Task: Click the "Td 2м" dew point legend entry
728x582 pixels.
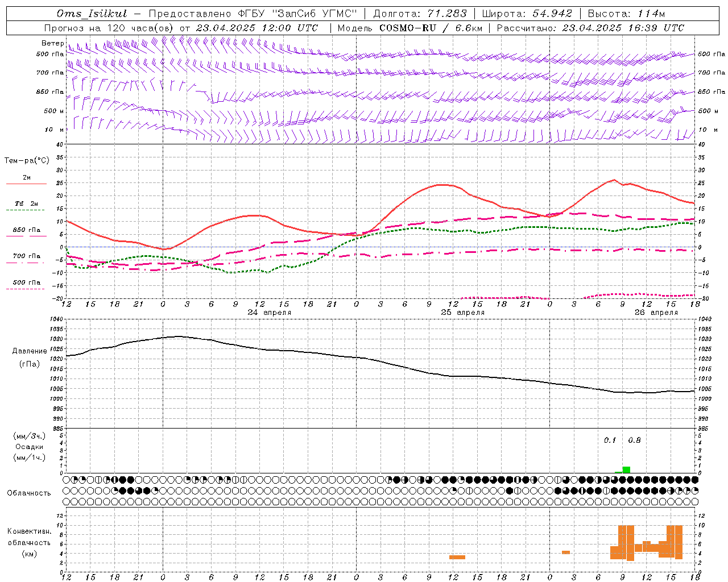Action: pos(26,203)
